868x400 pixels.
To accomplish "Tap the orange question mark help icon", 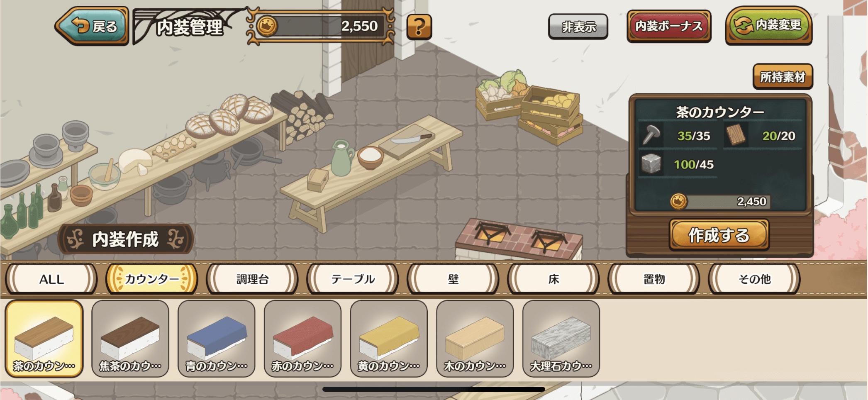I will (x=419, y=27).
